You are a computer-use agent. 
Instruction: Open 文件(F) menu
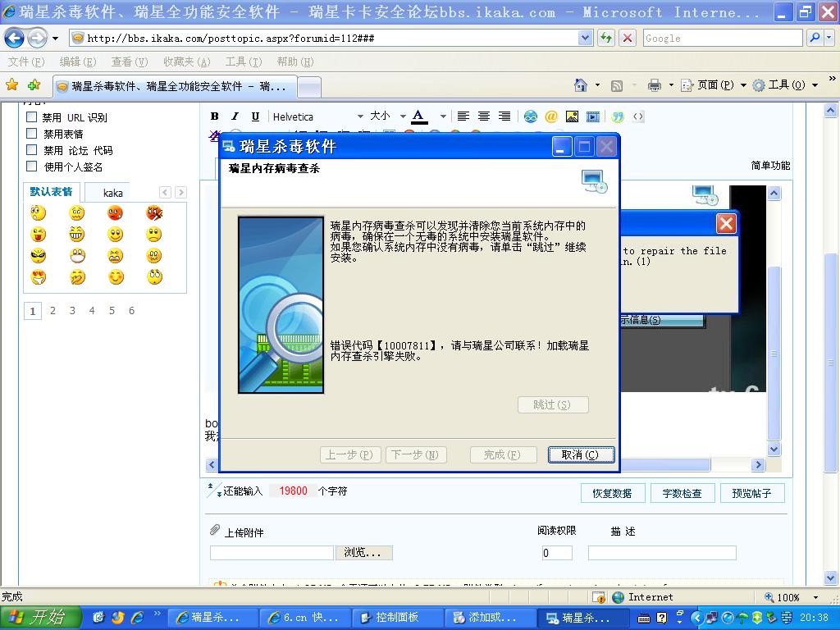click(25, 62)
